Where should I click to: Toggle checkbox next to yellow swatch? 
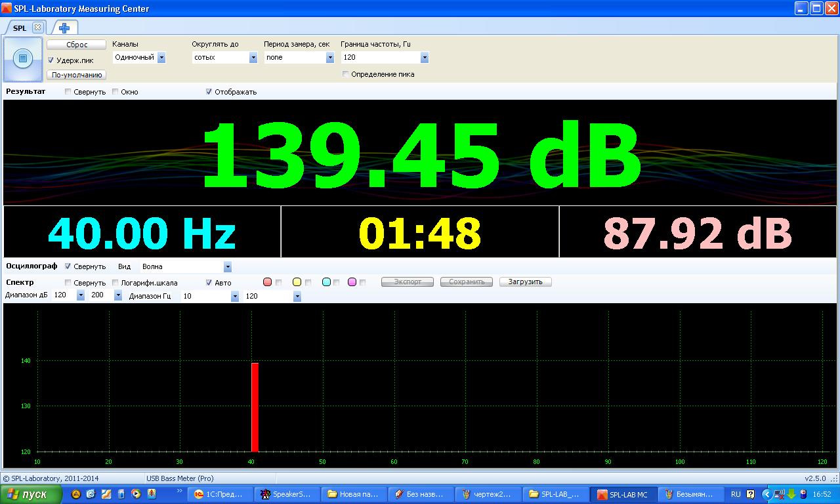pos(308,283)
